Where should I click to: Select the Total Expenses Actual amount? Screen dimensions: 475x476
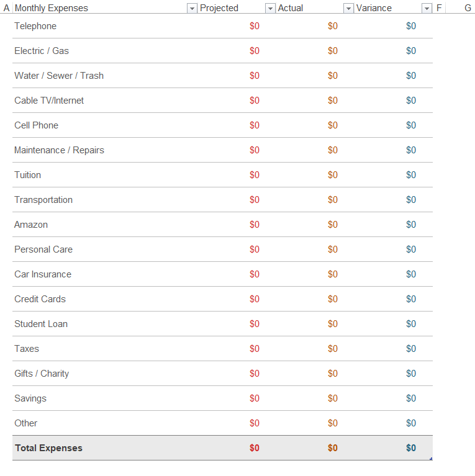[x=333, y=448]
